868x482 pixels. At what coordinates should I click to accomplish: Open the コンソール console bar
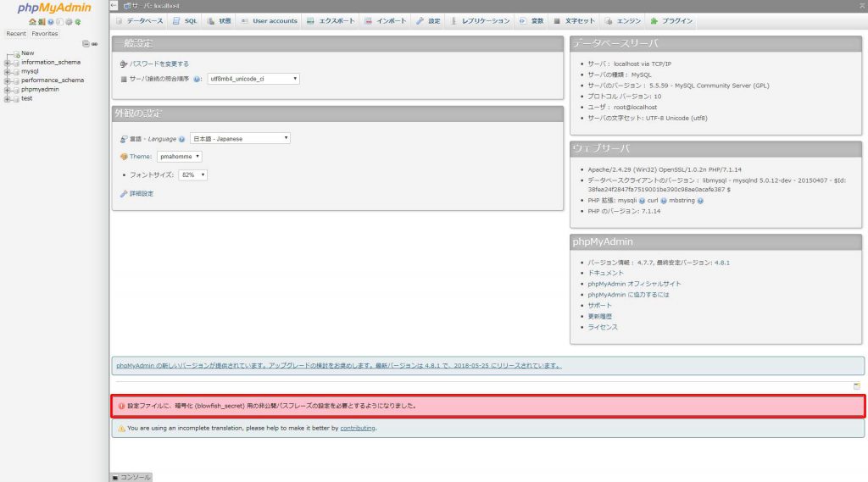pos(131,477)
